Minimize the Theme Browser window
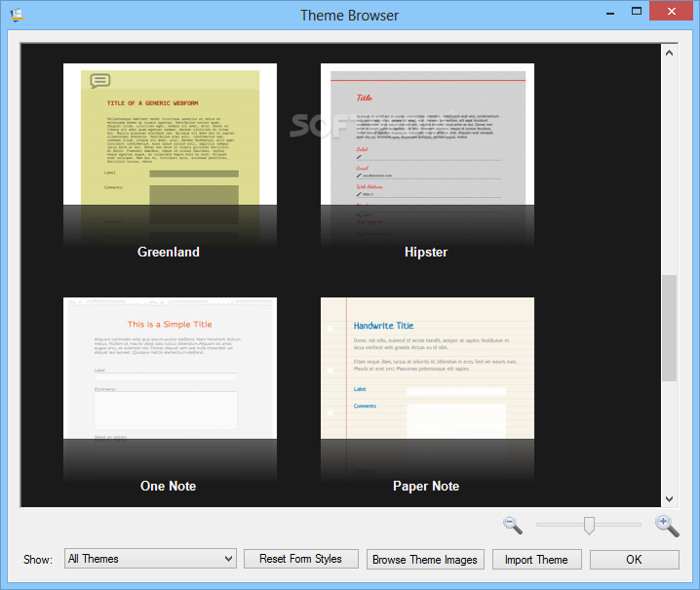This screenshot has width=700, height=590. (x=610, y=12)
